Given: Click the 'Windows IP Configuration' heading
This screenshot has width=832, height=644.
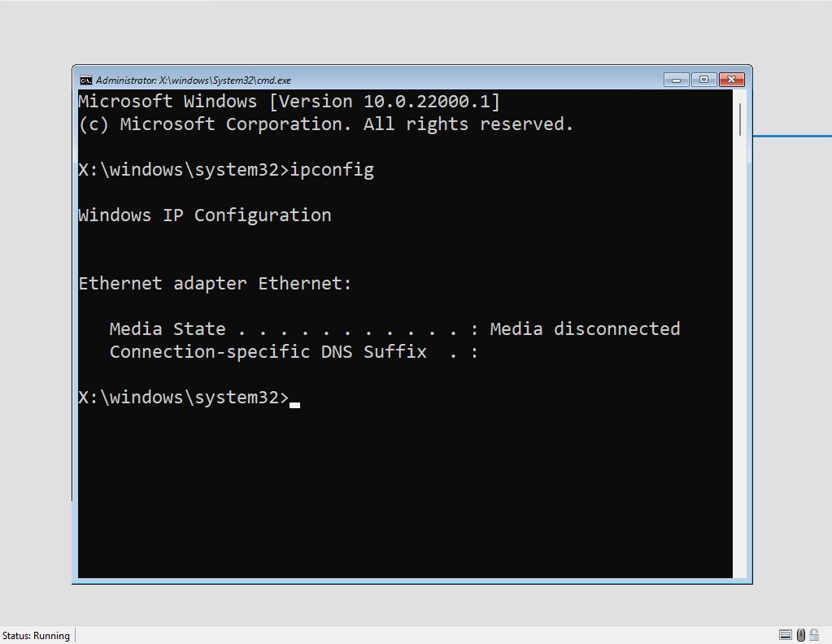Looking at the screenshot, I should click(205, 215).
